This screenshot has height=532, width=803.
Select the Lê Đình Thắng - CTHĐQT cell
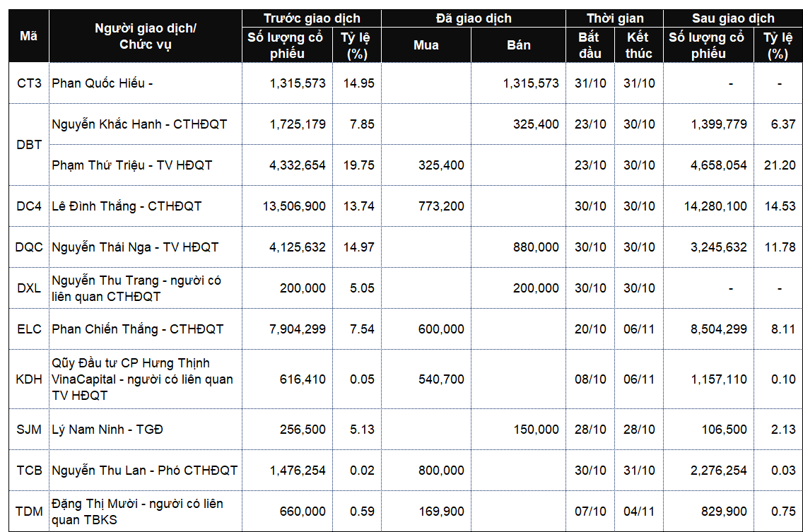(127, 206)
